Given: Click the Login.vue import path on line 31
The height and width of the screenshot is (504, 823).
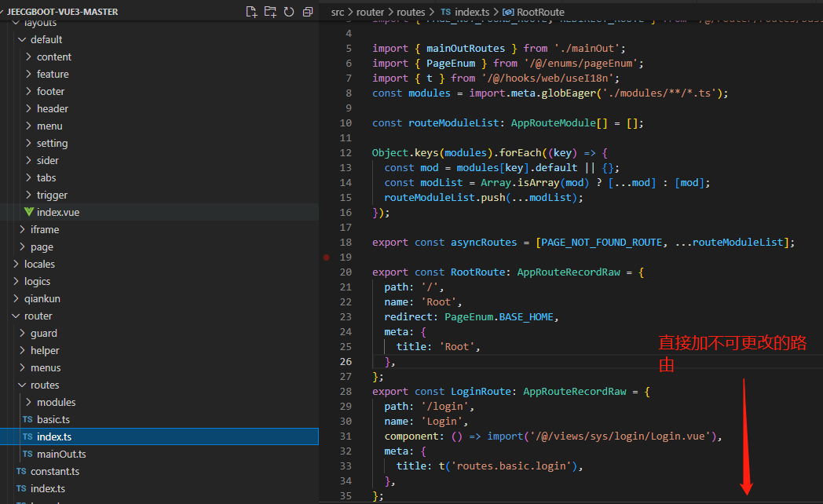Looking at the screenshot, I should (x=620, y=436).
